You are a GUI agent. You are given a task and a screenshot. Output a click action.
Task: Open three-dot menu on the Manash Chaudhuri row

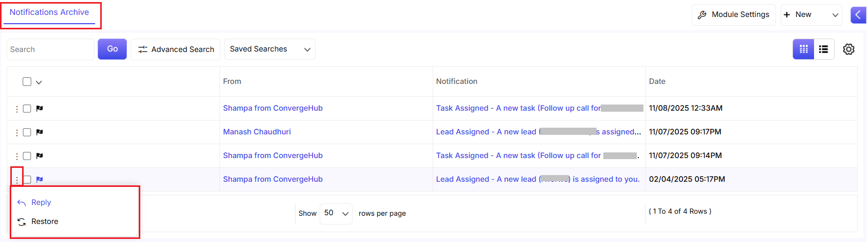pyautogui.click(x=17, y=132)
